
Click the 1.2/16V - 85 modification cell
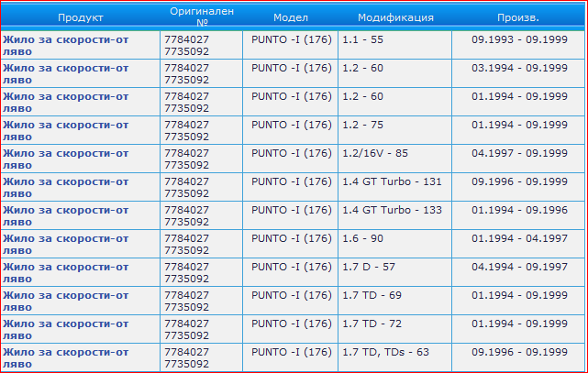pyautogui.click(x=375, y=154)
